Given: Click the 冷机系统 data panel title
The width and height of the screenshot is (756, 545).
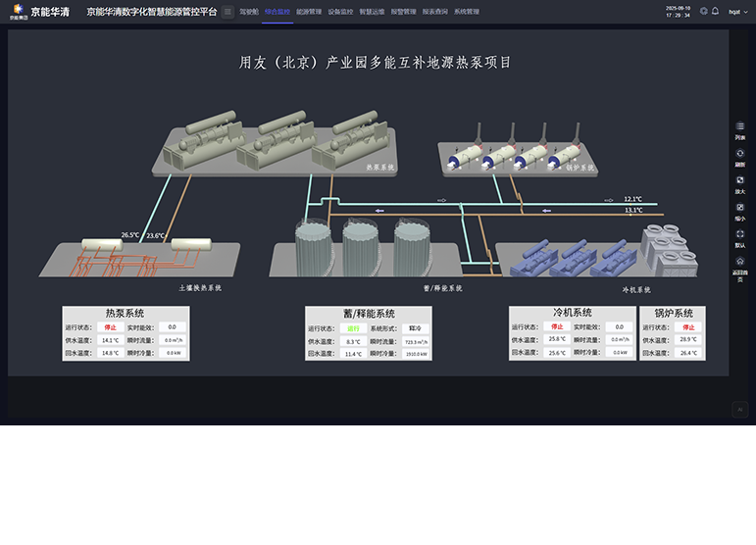Looking at the screenshot, I should (573, 313).
